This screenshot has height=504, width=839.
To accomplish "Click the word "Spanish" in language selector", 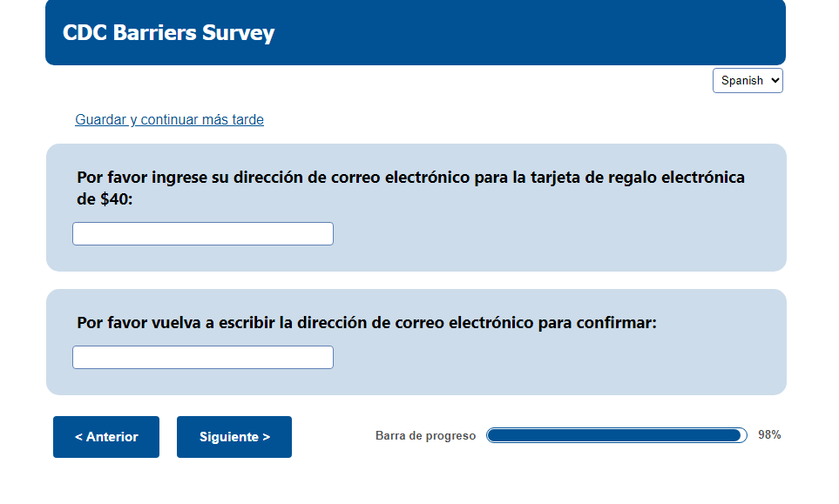I will (x=741, y=80).
